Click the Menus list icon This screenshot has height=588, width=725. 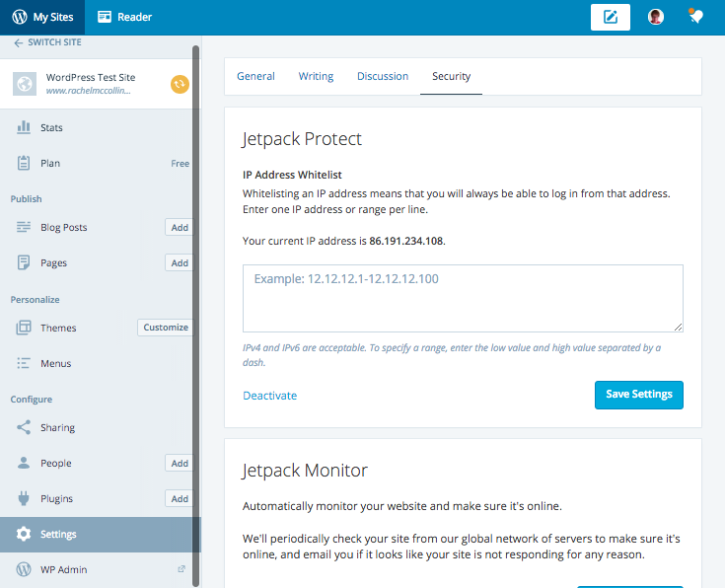[x=24, y=363]
